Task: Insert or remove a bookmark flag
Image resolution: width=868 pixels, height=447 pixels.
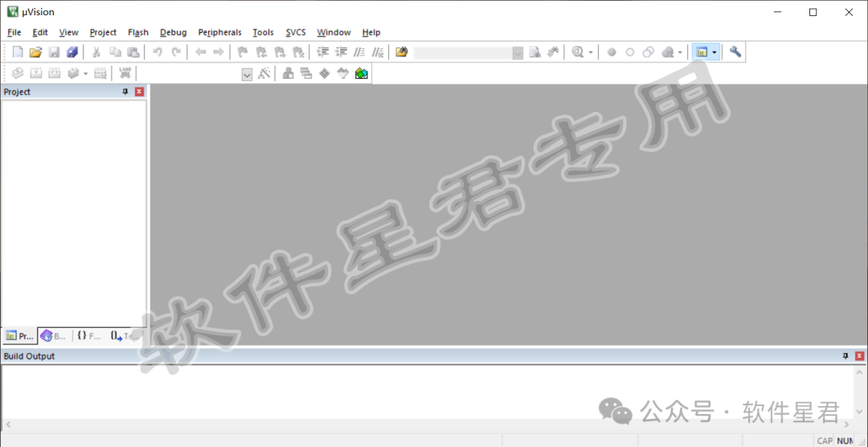Action: 243,52
